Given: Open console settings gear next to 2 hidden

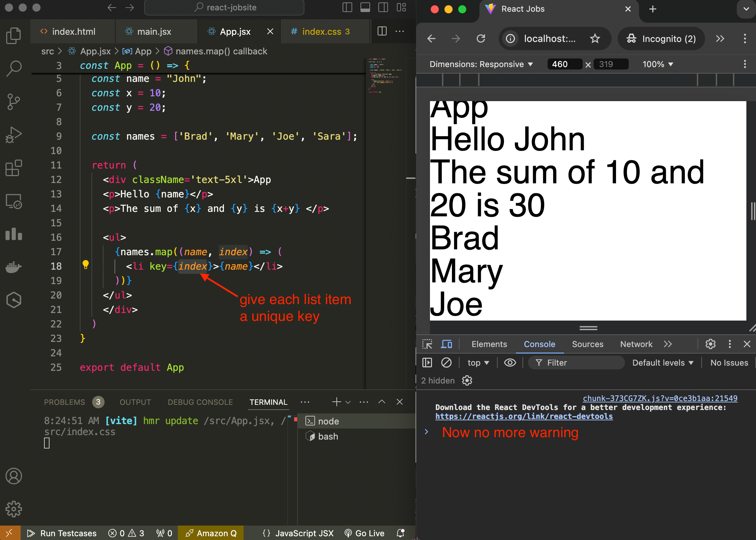Looking at the screenshot, I should [467, 380].
